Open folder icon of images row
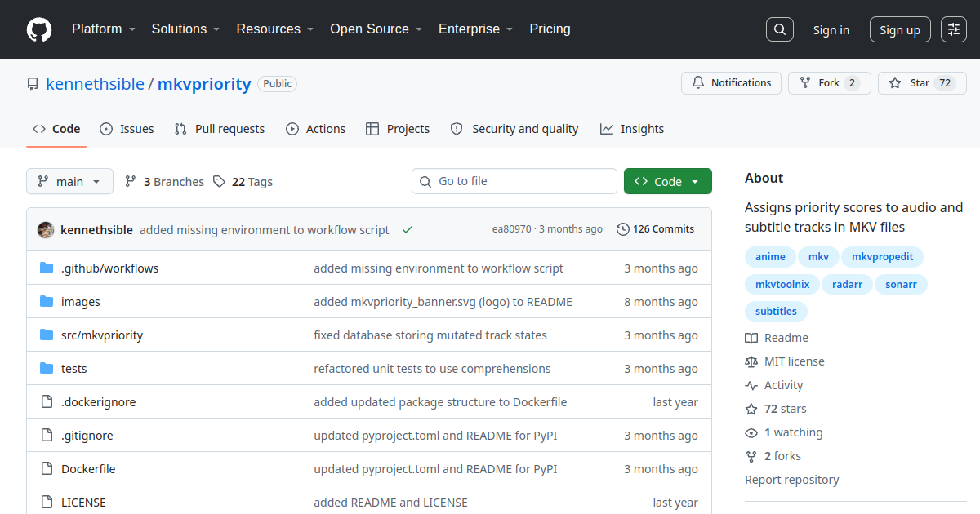 pos(47,302)
